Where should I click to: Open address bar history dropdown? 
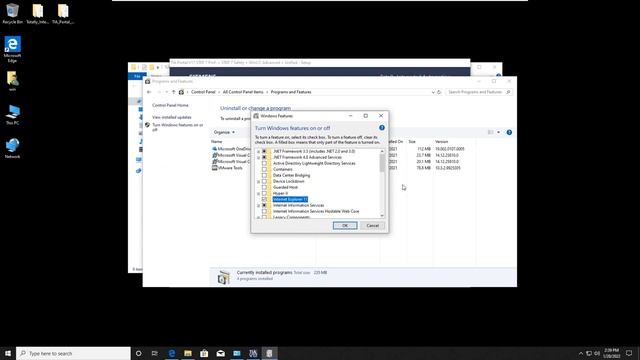433,92
